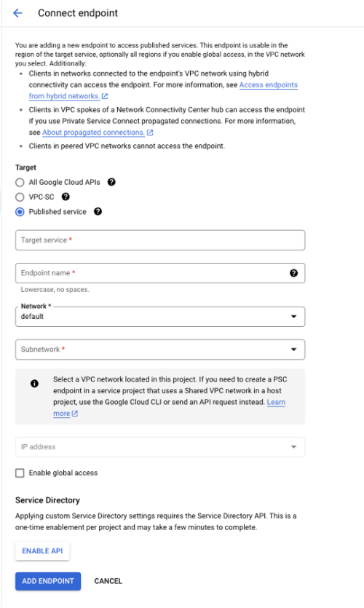Click the ENABLE API button
This screenshot has height=608, width=364.
point(42,551)
